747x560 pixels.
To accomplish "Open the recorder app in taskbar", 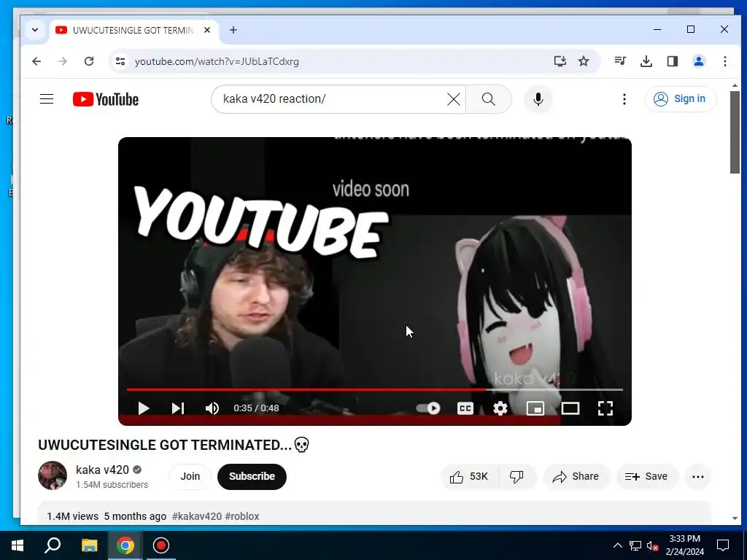I will click(x=161, y=545).
